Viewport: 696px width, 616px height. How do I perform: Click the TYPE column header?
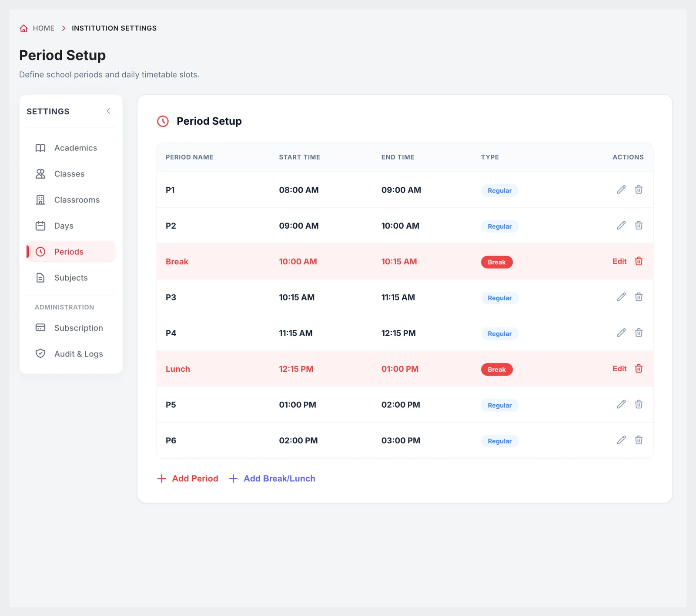pos(490,157)
